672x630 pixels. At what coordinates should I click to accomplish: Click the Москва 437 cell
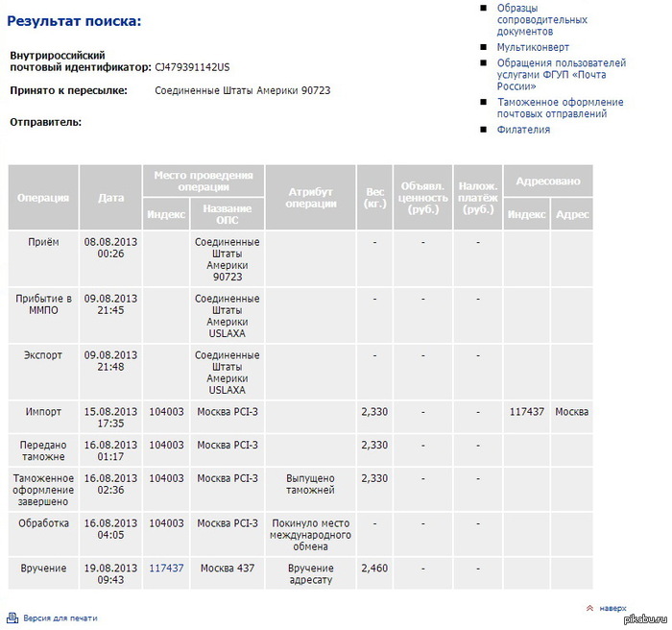tap(228, 569)
